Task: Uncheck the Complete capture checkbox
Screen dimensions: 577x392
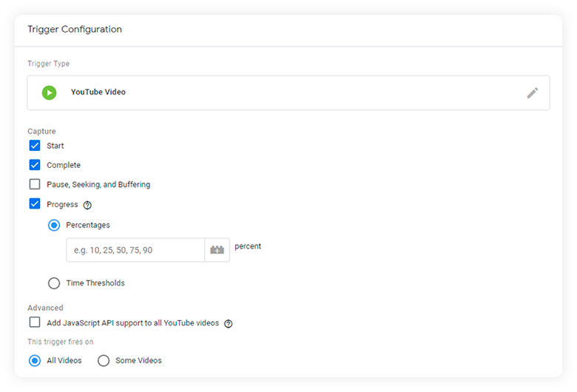Action: (x=35, y=164)
